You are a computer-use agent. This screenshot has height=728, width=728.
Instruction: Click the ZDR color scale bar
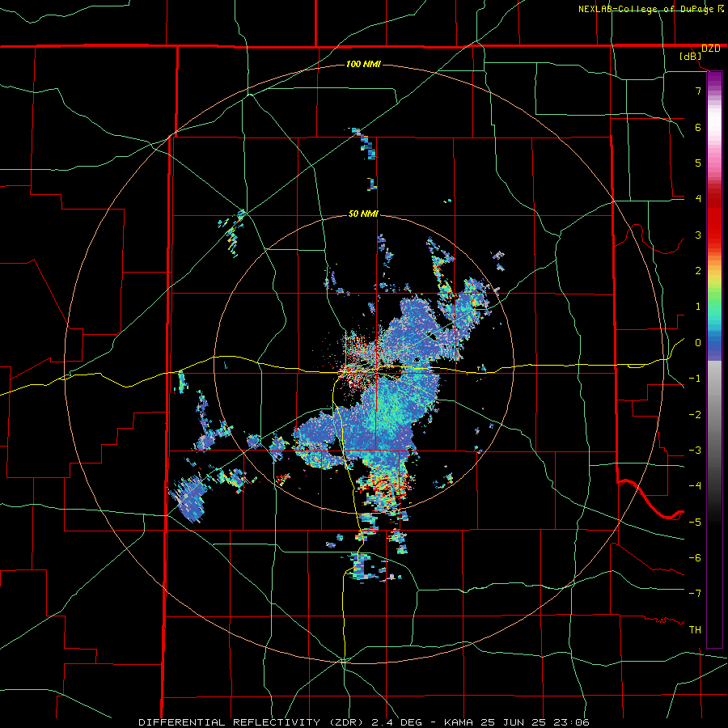pos(714,359)
